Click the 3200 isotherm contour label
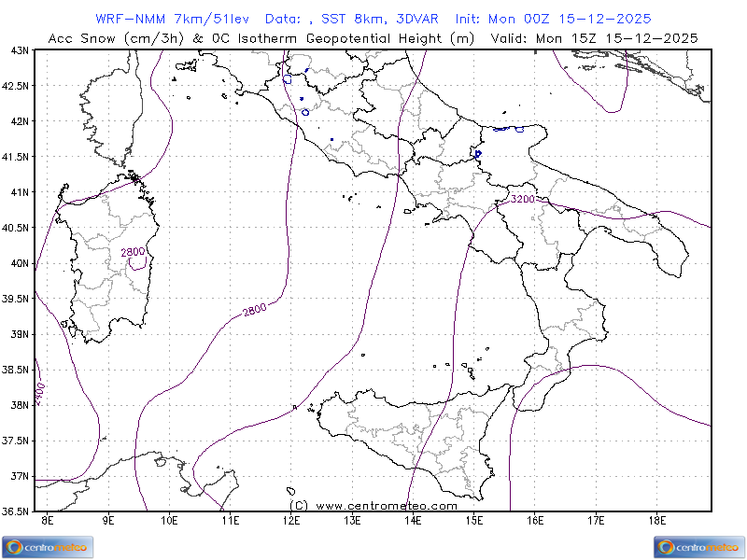 522,199
